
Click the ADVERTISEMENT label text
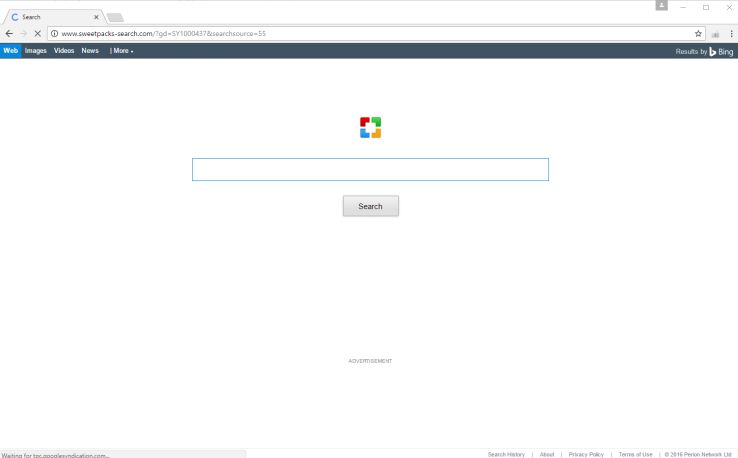tap(370, 361)
